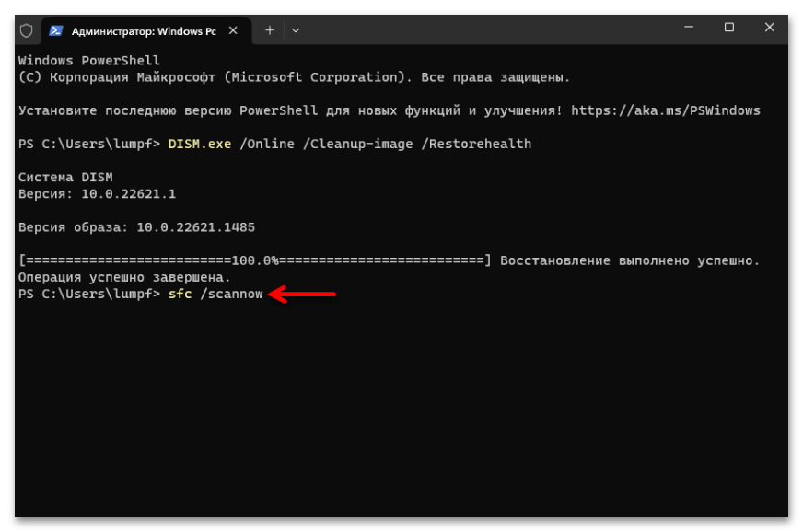Open a new tab with plus button
This screenshot has height=532, width=803.
270,30
